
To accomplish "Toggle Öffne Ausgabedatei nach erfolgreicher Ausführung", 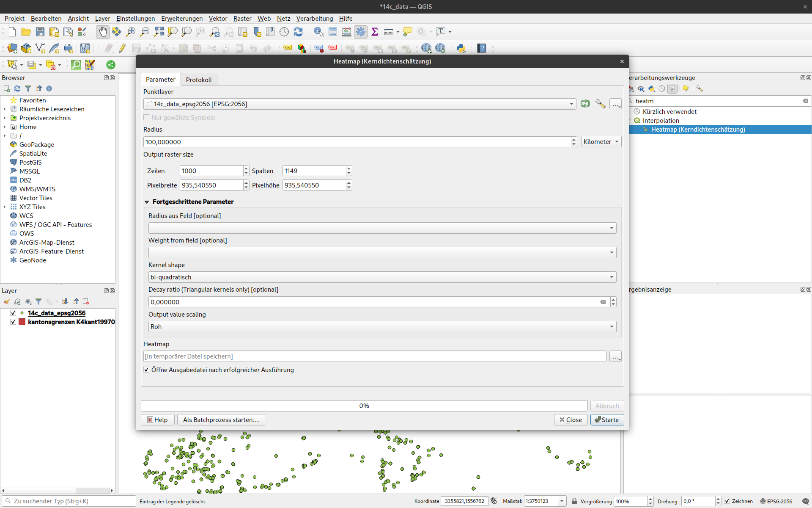I will click(146, 370).
